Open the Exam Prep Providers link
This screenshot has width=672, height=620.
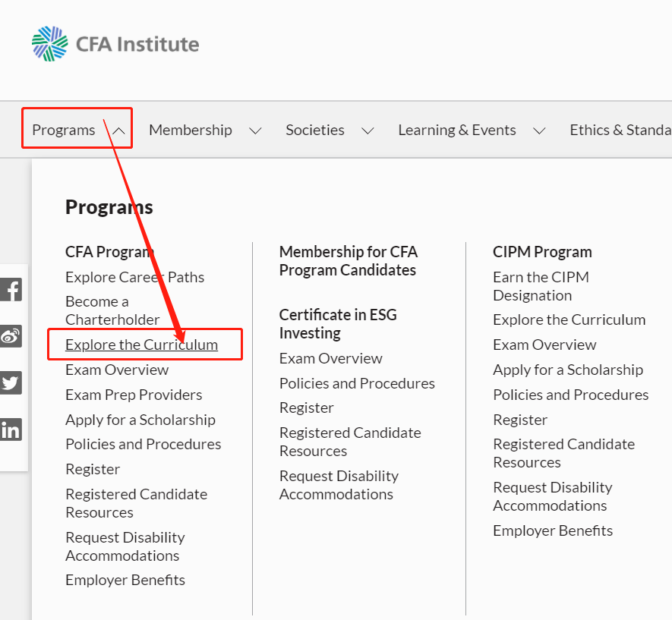pyautogui.click(x=134, y=395)
